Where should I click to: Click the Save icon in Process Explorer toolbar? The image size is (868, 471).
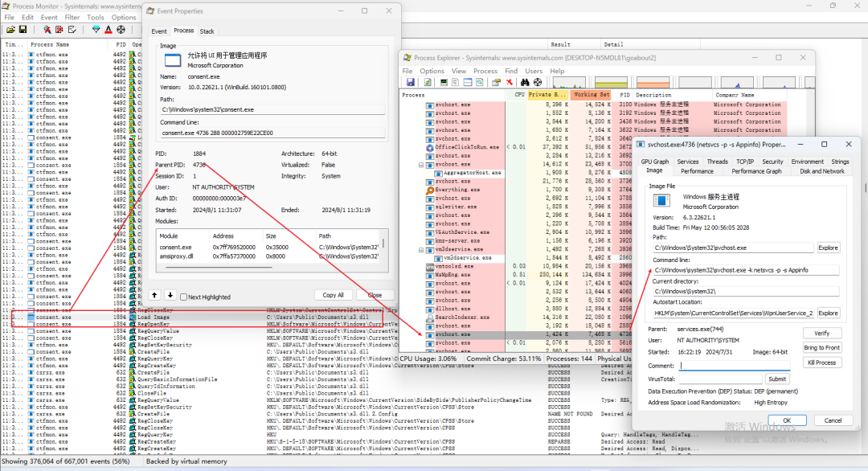click(410, 83)
